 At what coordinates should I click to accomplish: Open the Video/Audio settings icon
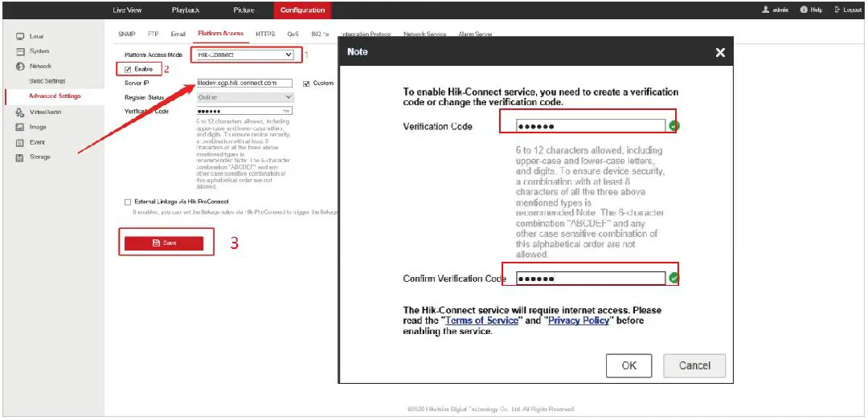20,112
